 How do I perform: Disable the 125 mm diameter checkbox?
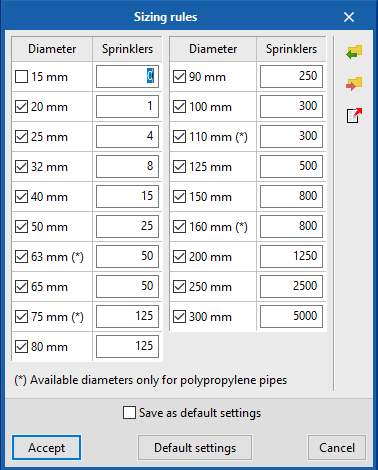(179, 167)
